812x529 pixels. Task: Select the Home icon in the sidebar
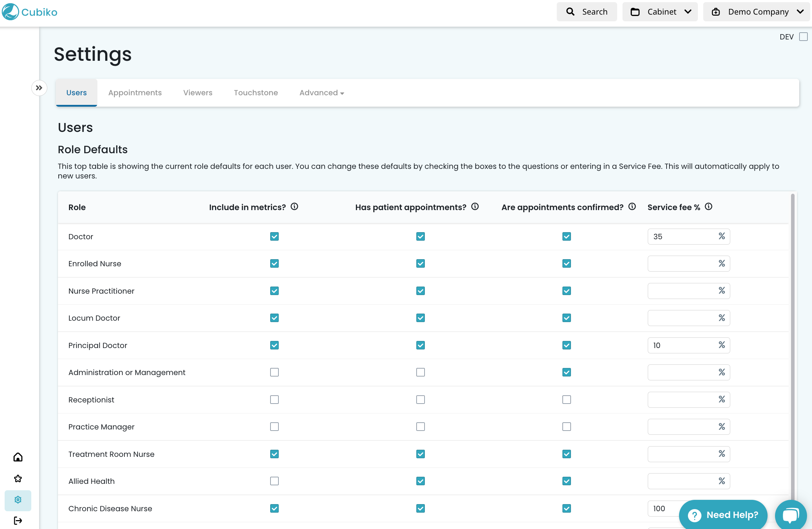click(x=18, y=457)
